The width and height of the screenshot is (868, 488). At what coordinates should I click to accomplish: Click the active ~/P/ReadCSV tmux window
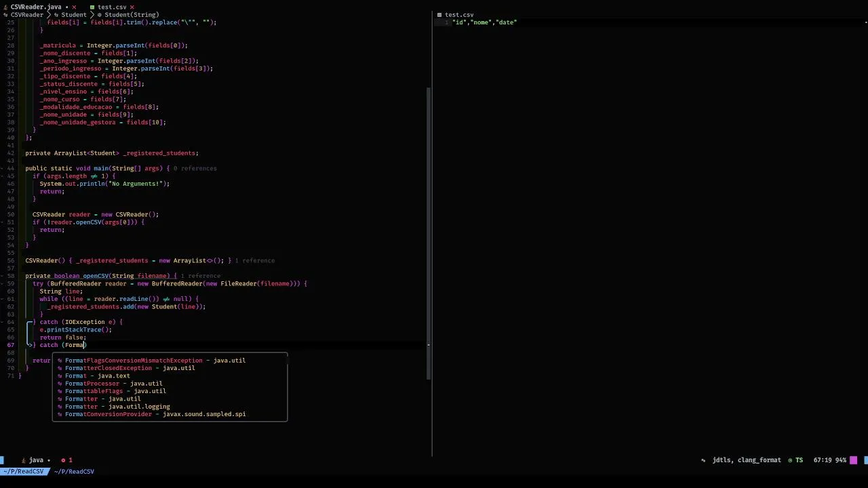tap(24, 471)
